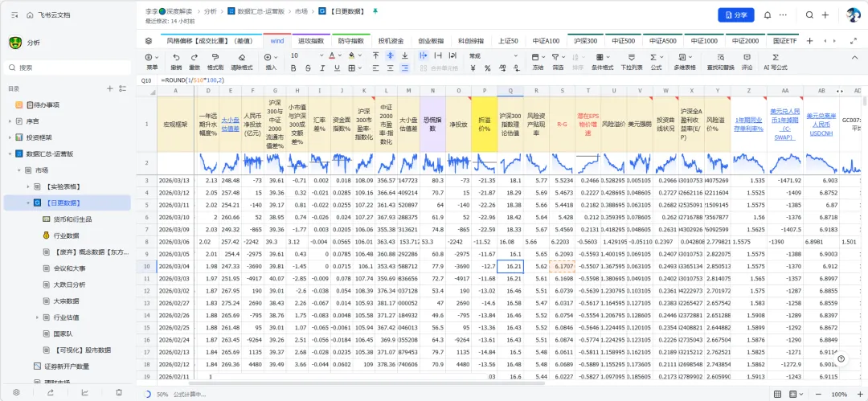
Task: Add new catalog item with 目录 plus
Action: click(109, 88)
